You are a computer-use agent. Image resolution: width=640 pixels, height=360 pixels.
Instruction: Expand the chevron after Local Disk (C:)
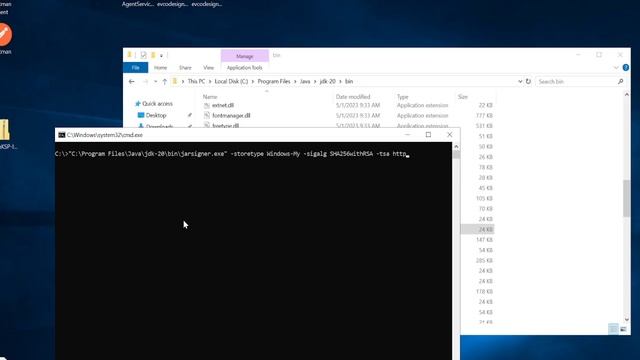(x=253, y=82)
